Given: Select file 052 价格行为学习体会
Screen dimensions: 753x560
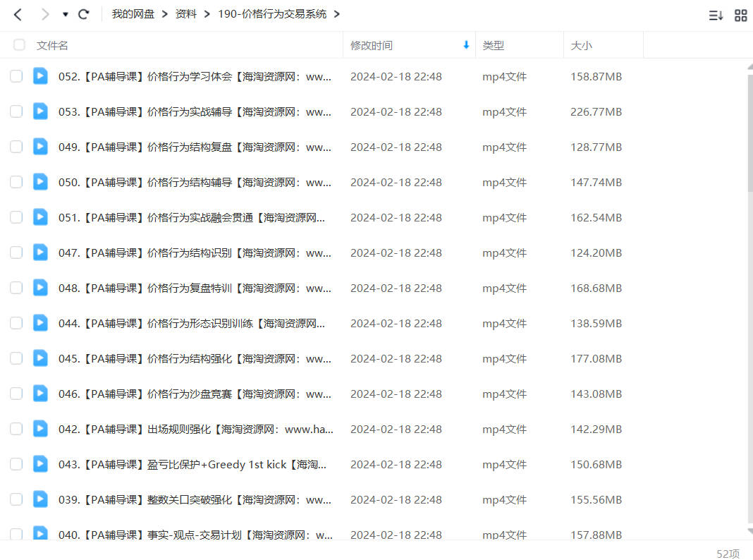Looking at the screenshot, I should 195,76.
